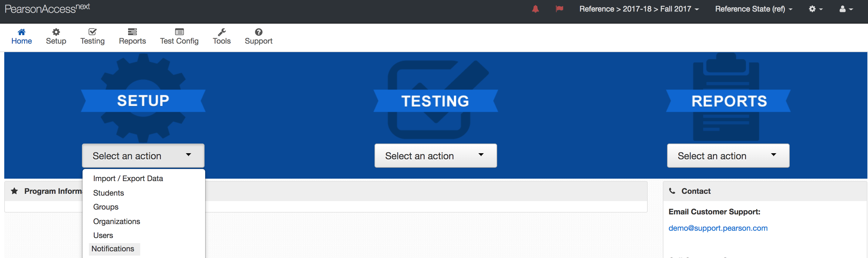This screenshot has width=868, height=258.
Task: Click the red flag icon
Action: (559, 9)
